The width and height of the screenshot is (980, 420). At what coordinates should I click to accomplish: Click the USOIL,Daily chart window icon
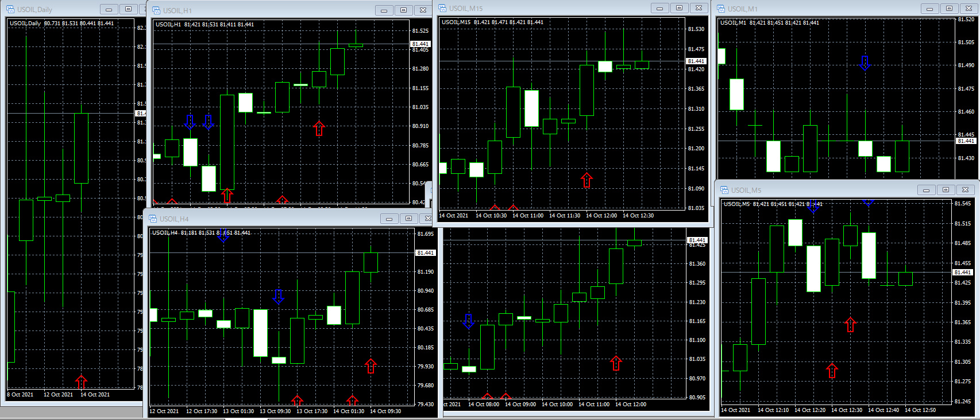tap(10, 9)
